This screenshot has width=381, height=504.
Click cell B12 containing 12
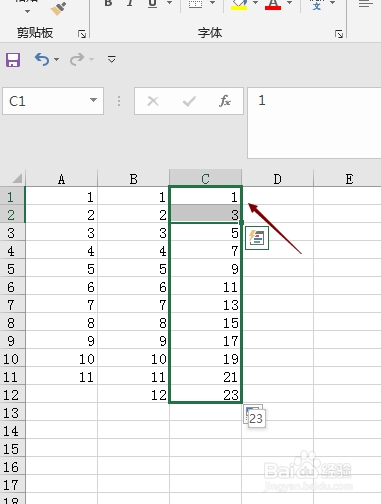(133, 395)
